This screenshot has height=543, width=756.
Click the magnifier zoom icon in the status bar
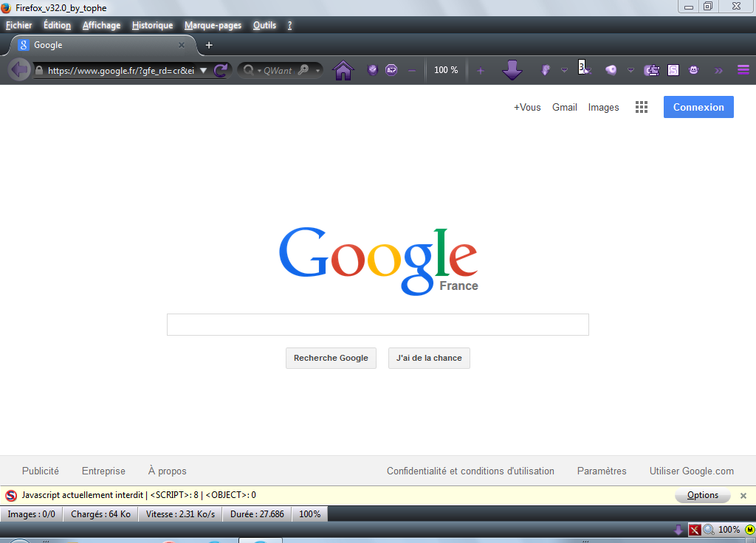tap(709, 530)
